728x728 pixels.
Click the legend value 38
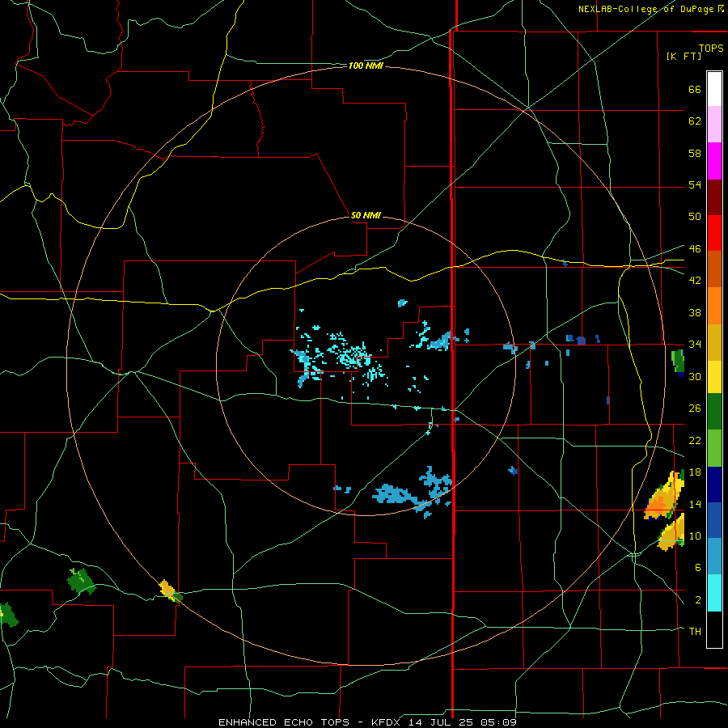click(695, 312)
